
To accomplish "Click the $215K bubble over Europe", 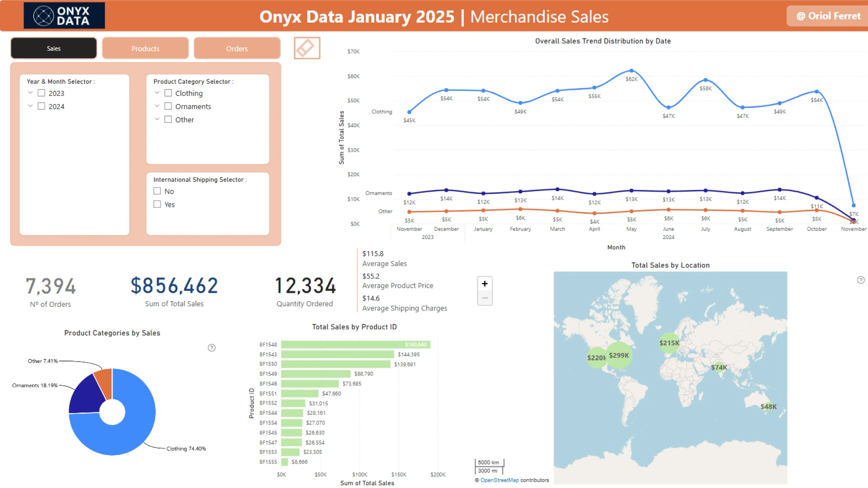I will [x=670, y=343].
